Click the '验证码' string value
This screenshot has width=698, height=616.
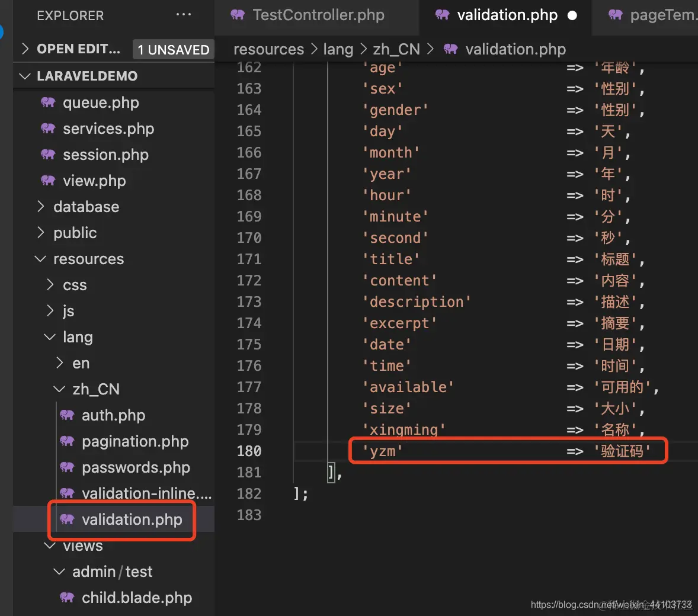coord(622,451)
